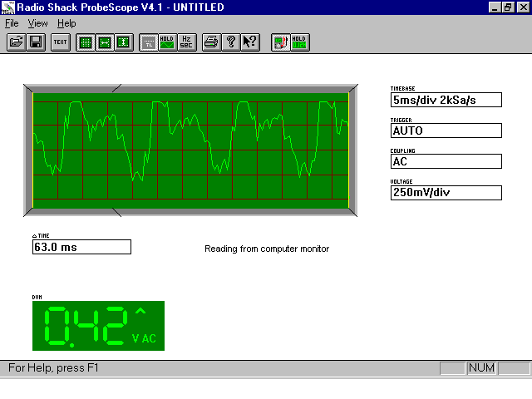The image size is (532, 399).
Task: Restore down the ProbeScope window
Action: tap(508, 7)
